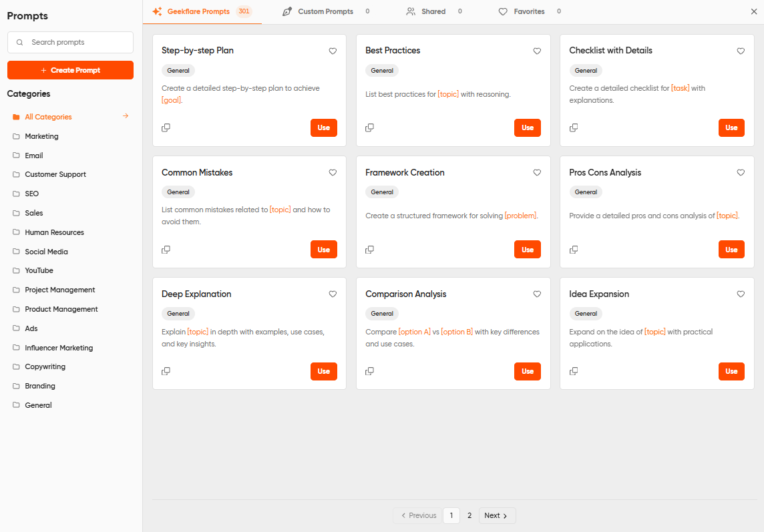Click the people icon on the Shared tab

(x=410, y=11)
